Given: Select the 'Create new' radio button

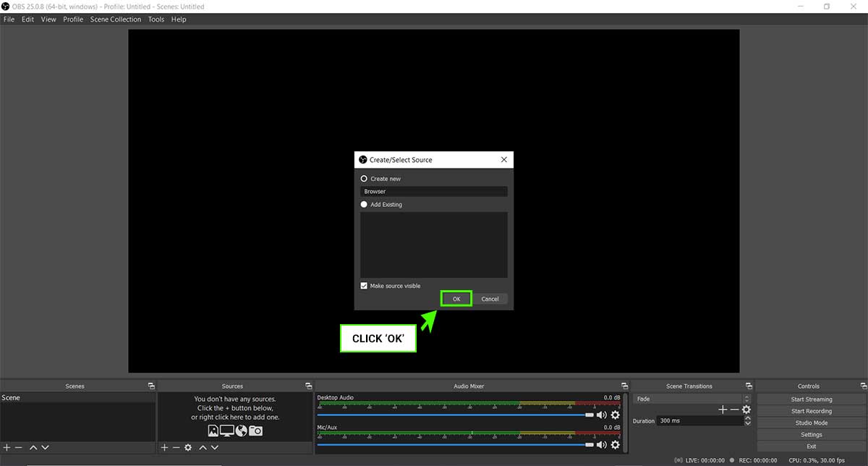Looking at the screenshot, I should tap(364, 179).
